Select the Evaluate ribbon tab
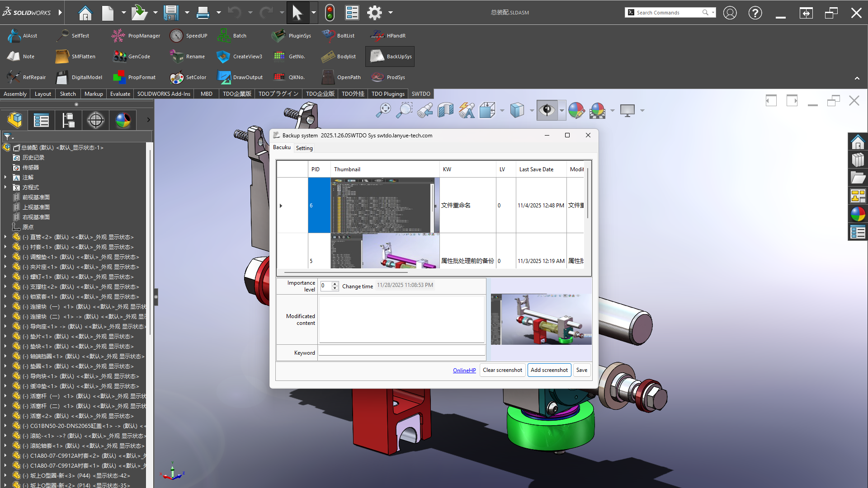 (x=120, y=94)
